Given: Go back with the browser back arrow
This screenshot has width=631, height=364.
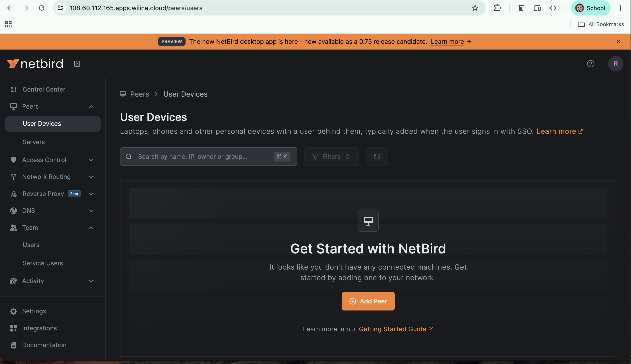Looking at the screenshot, I should [10, 8].
